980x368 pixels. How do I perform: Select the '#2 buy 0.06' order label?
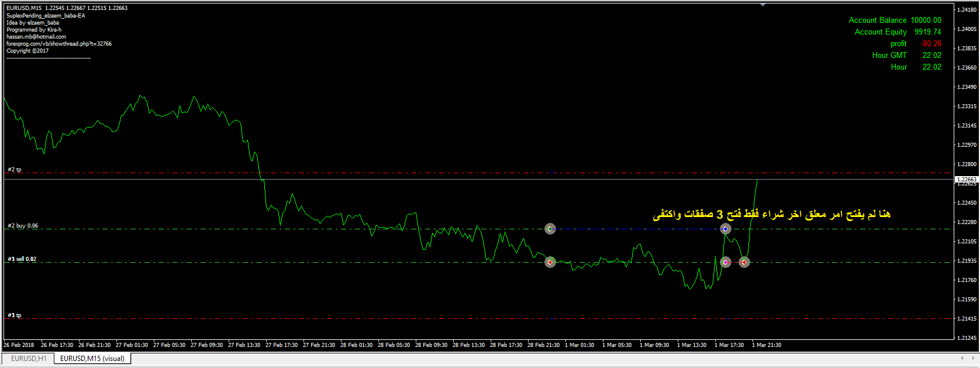coord(23,226)
